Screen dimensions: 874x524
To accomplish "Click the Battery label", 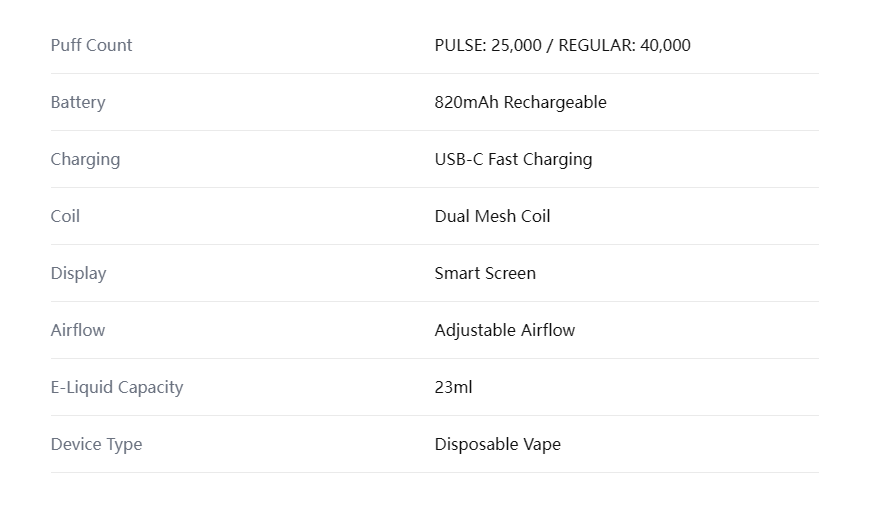I will pos(78,103).
